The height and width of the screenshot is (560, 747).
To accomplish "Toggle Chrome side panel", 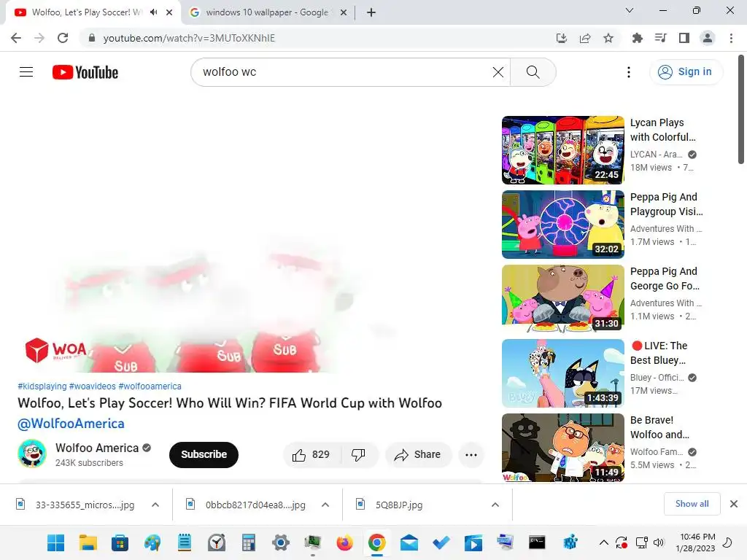I will pyautogui.click(x=684, y=38).
